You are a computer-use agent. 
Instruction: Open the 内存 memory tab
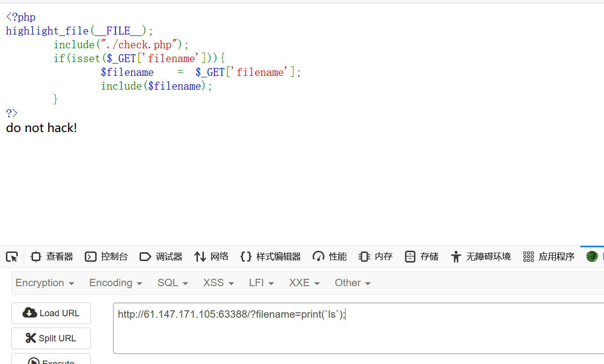(375, 257)
